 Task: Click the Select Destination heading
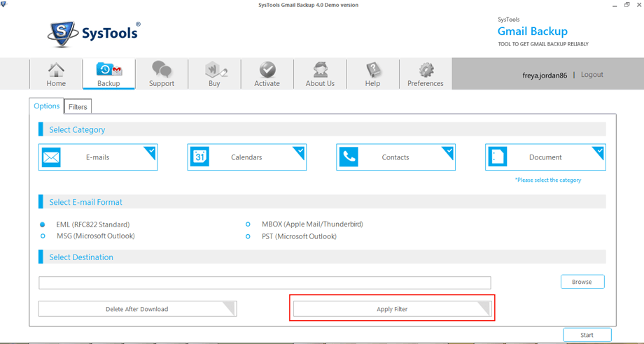(x=81, y=257)
